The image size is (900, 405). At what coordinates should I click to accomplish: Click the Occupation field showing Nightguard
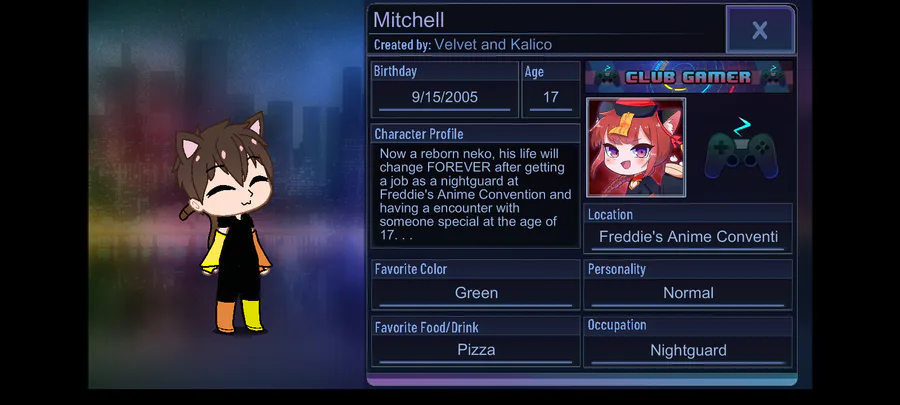point(688,350)
